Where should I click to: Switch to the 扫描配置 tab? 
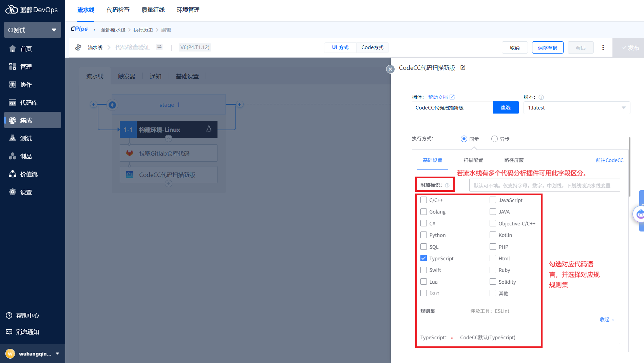click(x=473, y=160)
